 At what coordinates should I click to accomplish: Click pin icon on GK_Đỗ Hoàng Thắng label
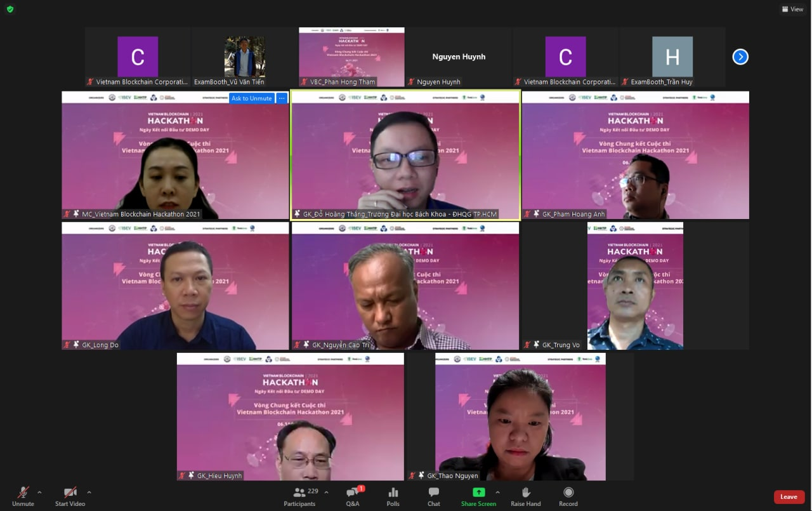[x=297, y=215]
